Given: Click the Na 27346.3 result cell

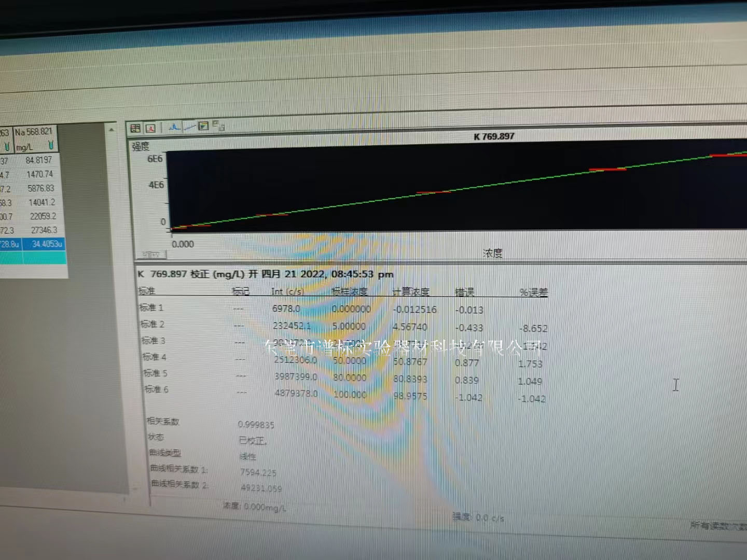Looking at the screenshot, I should [44, 230].
